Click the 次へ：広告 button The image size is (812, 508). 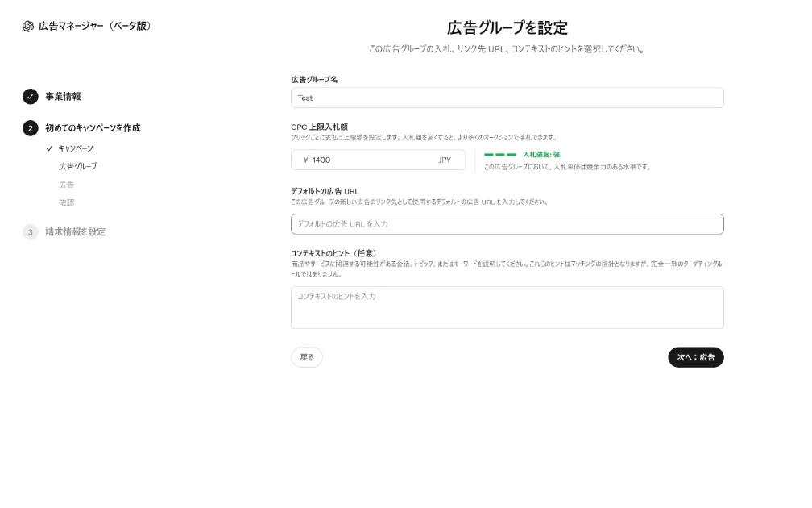[695, 357]
